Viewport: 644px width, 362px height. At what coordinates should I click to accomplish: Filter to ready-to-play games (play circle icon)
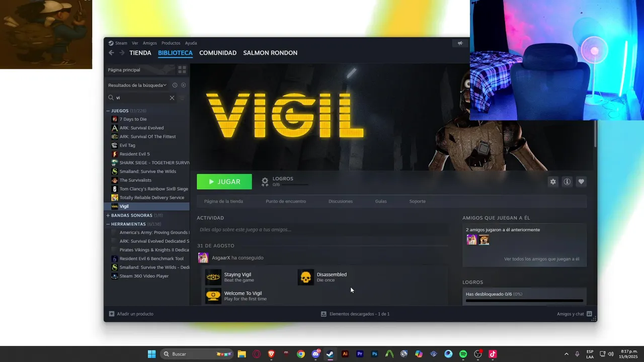(x=183, y=85)
